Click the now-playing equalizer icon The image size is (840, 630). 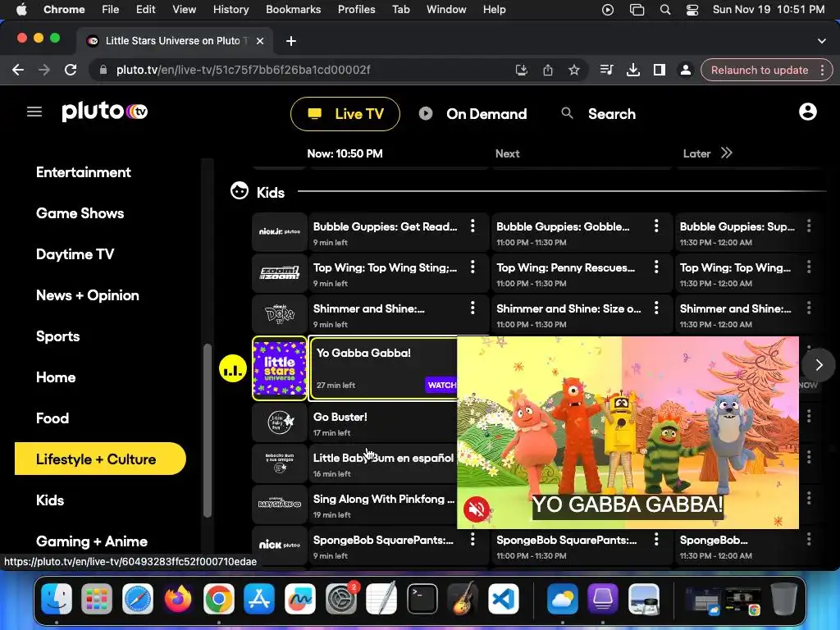232,368
